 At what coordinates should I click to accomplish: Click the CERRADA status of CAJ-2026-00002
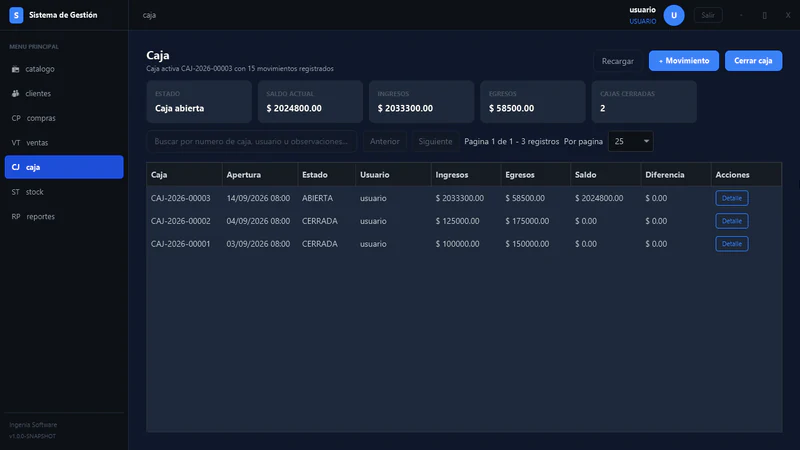tap(320, 221)
